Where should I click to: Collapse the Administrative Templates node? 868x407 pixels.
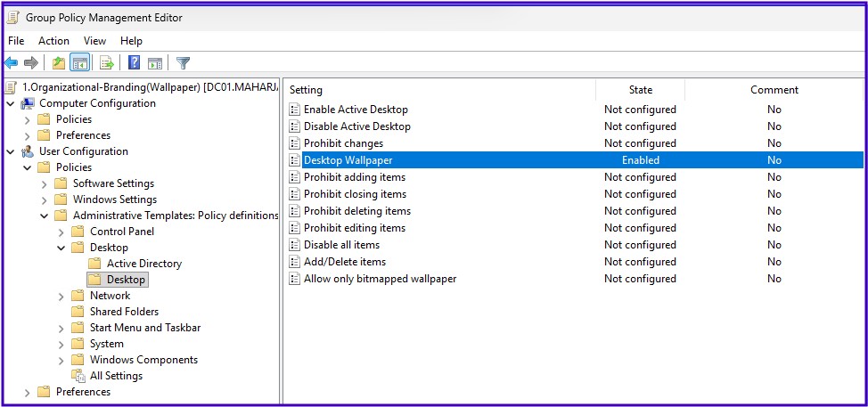tap(45, 216)
